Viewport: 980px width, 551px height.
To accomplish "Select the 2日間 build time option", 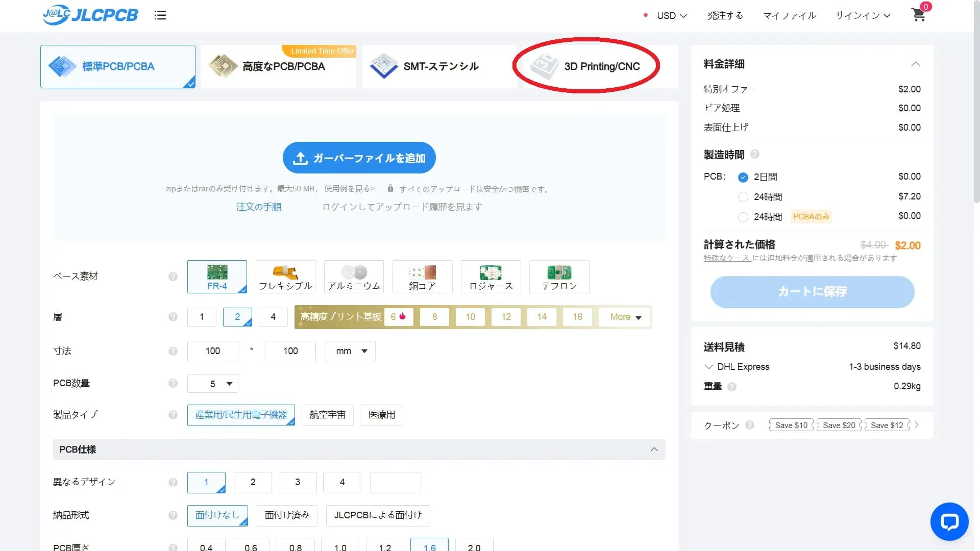I will point(743,177).
